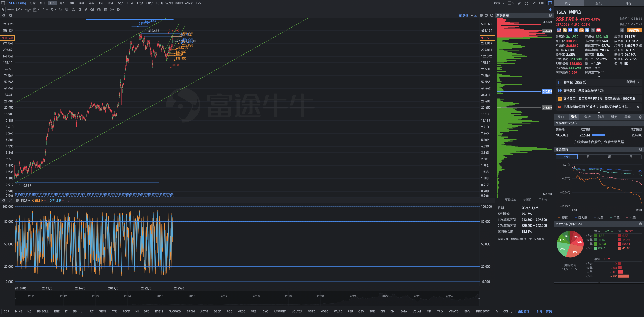Open the 资讯 news tab
This screenshot has height=317, width=644.
click(x=599, y=3)
